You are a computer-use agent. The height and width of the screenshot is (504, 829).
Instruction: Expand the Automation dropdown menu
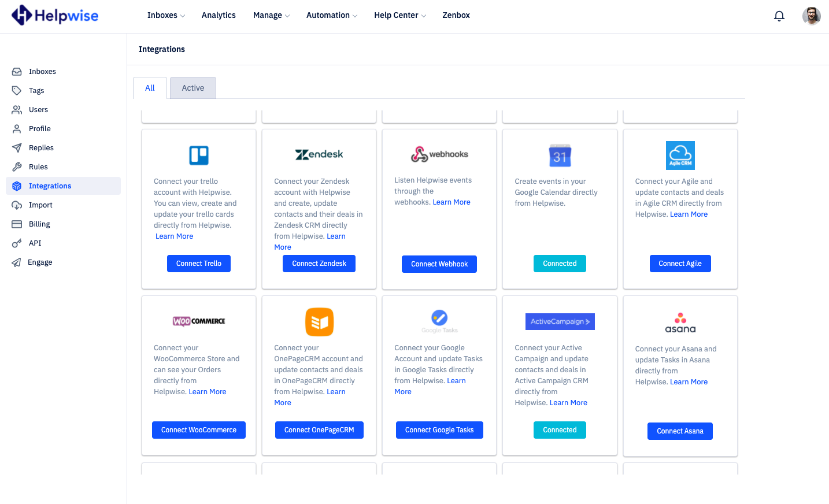coord(331,16)
